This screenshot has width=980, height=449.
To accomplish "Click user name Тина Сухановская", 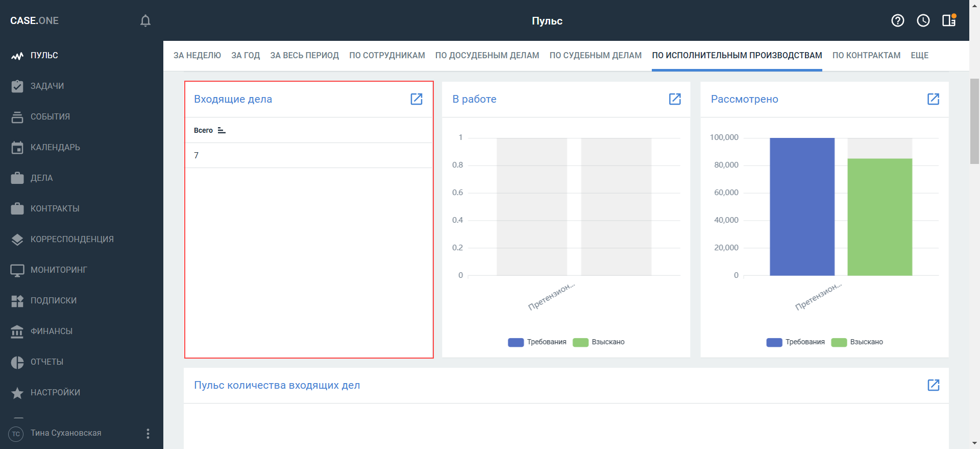I will click(66, 433).
